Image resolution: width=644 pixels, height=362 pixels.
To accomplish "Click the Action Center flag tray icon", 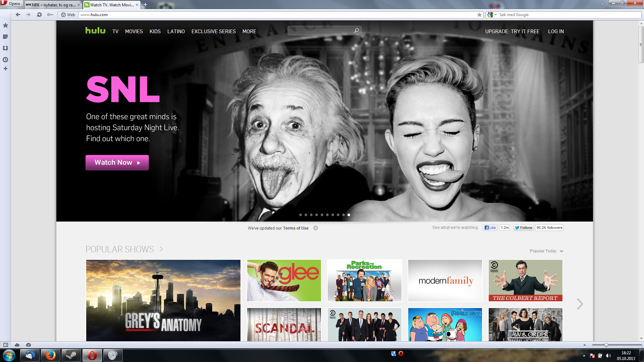I will (x=592, y=356).
